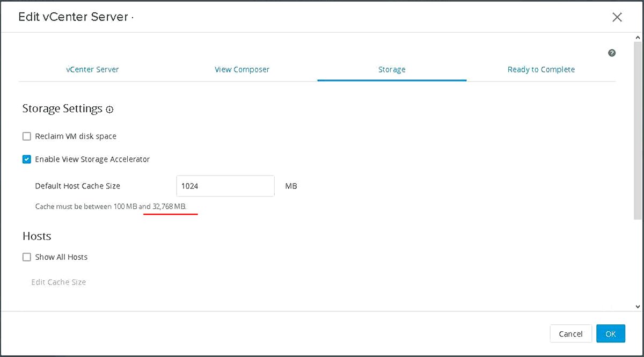Viewport: 644px width, 357px height.
Task: Check the Show All Hosts option
Action: point(27,257)
